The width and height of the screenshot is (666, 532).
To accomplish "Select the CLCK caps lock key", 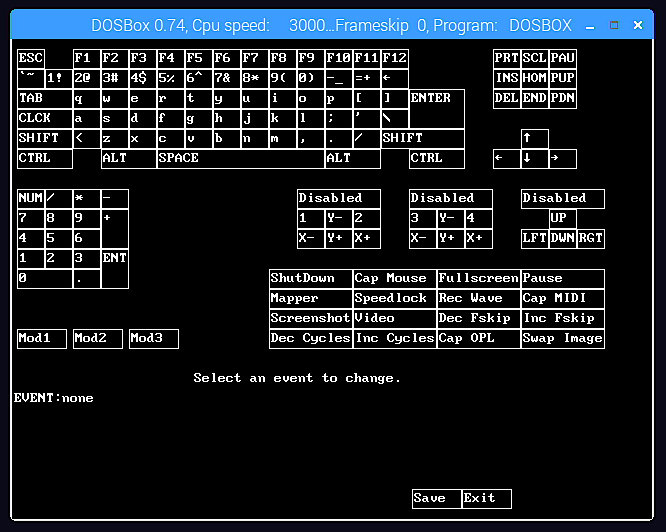I will pos(45,118).
